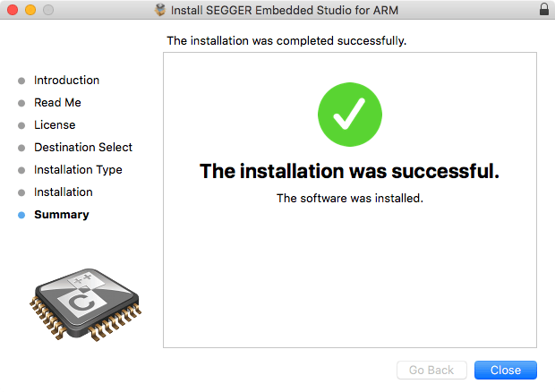Click the Summary step label
Screen dimensions: 555x392
pyautogui.click(x=62, y=215)
